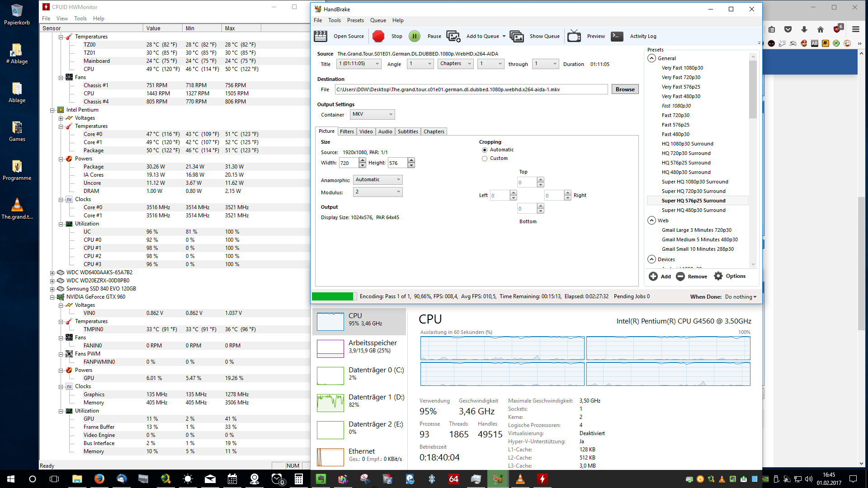Image resolution: width=868 pixels, height=488 pixels.
Task: Click the destination file path field
Action: pyautogui.click(x=471, y=89)
